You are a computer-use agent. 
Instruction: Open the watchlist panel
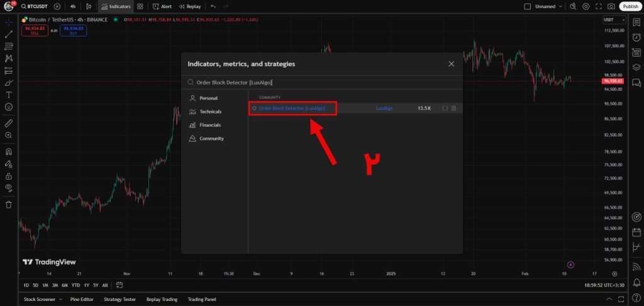[636, 22]
